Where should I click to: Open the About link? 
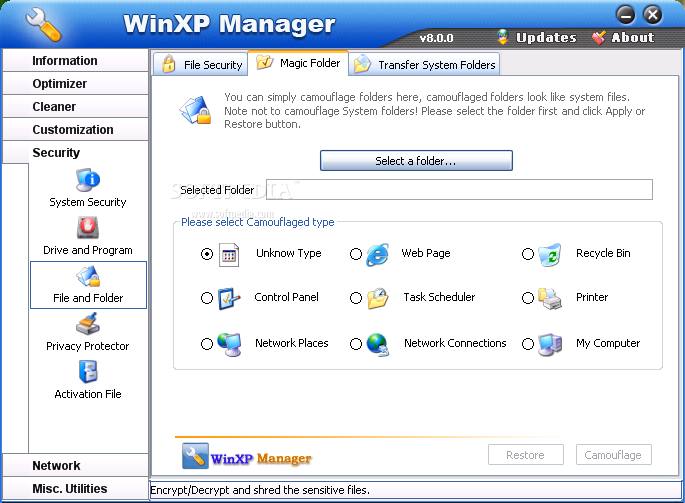pyautogui.click(x=623, y=38)
